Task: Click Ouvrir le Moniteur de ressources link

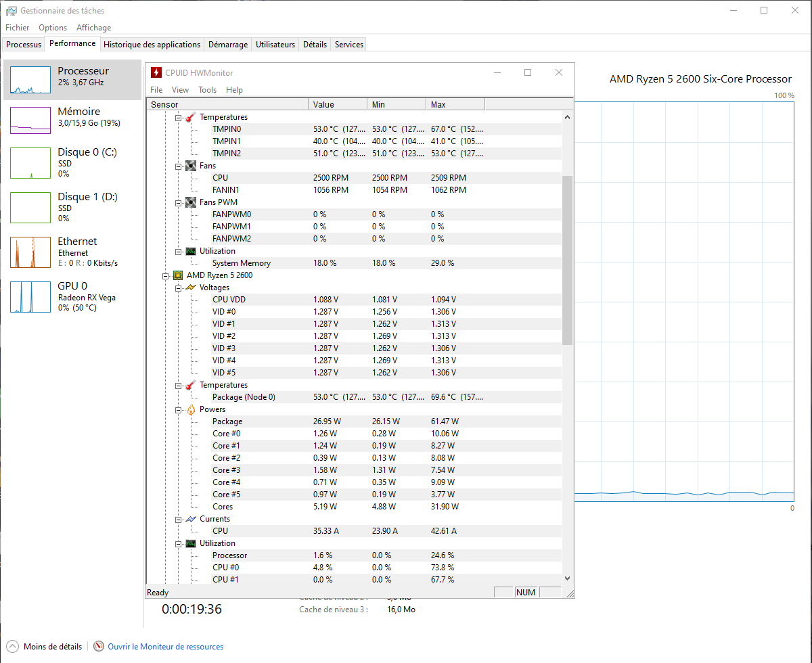Action: pos(165,647)
